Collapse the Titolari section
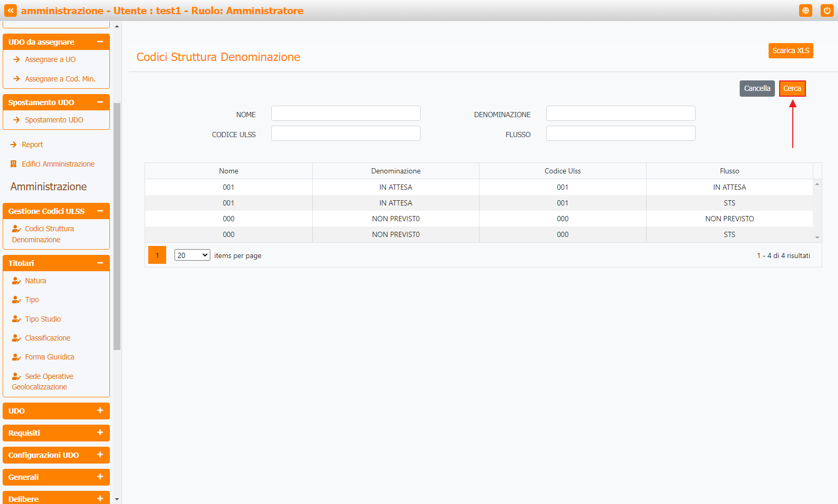The width and height of the screenshot is (838, 504). 100,263
